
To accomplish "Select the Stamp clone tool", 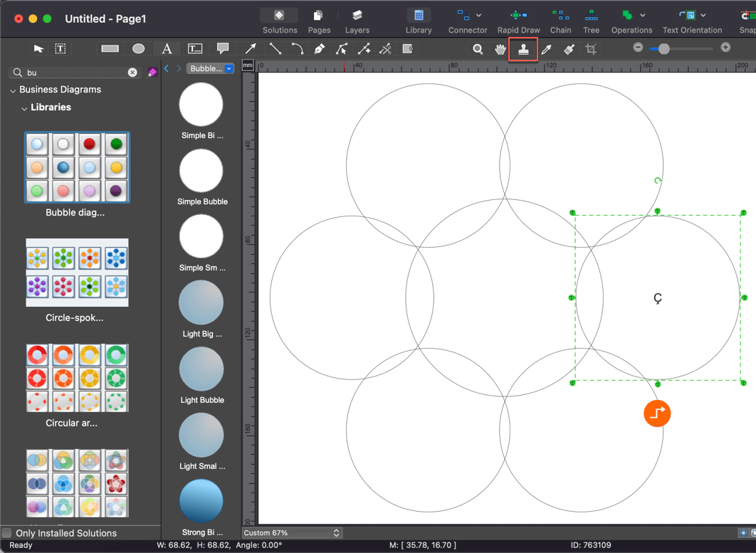I will click(523, 48).
